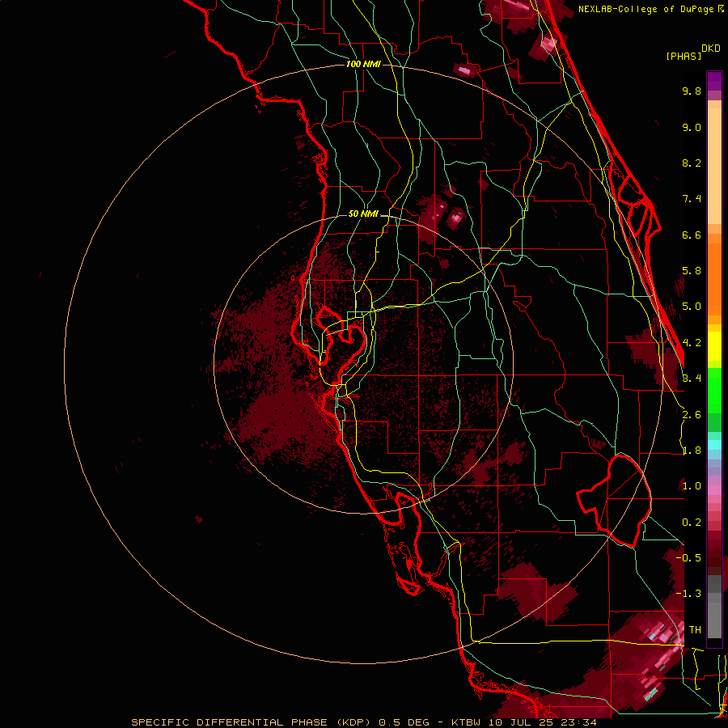Click the 7.4 legend value
The width and height of the screenshot is (728, 728).
coord(692,199)
